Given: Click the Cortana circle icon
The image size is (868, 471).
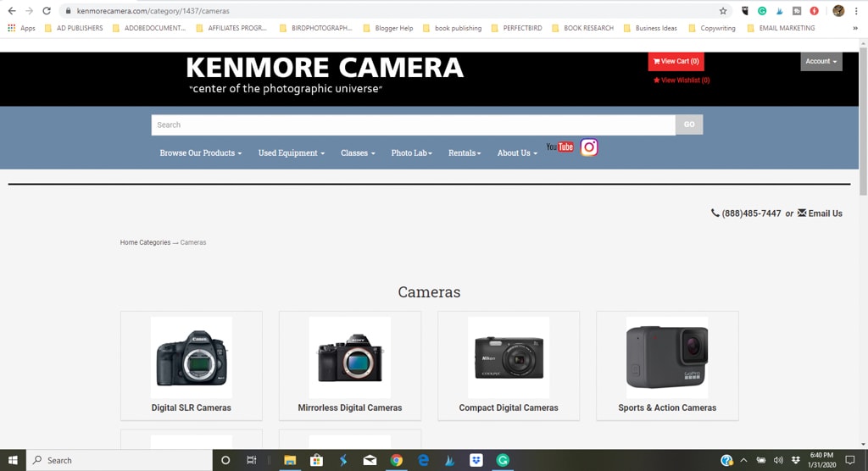Looking at the screenshot, I should tap(225, 460).
